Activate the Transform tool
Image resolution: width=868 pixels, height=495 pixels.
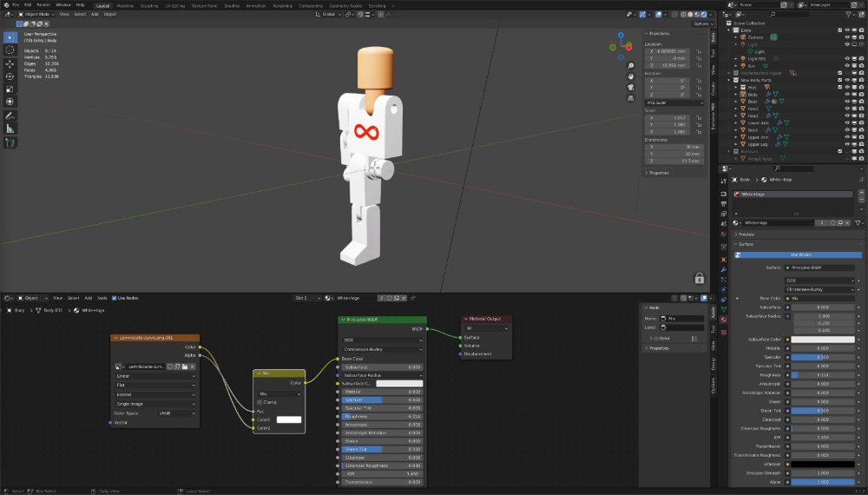10,102
